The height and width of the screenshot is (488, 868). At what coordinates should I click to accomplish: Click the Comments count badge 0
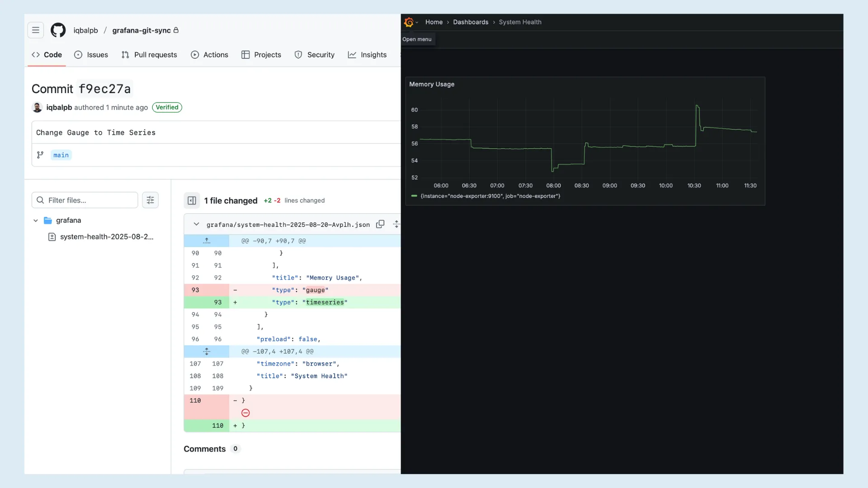(x=235, y=449)
